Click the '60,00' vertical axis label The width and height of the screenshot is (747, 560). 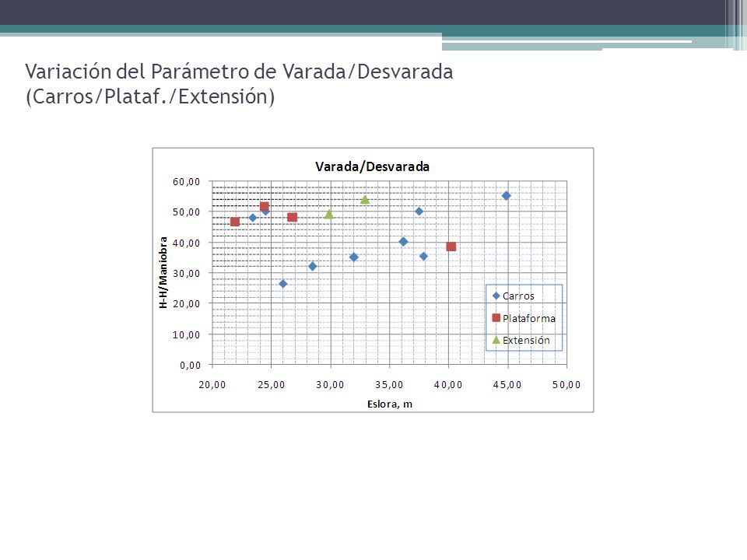point(187,181)
